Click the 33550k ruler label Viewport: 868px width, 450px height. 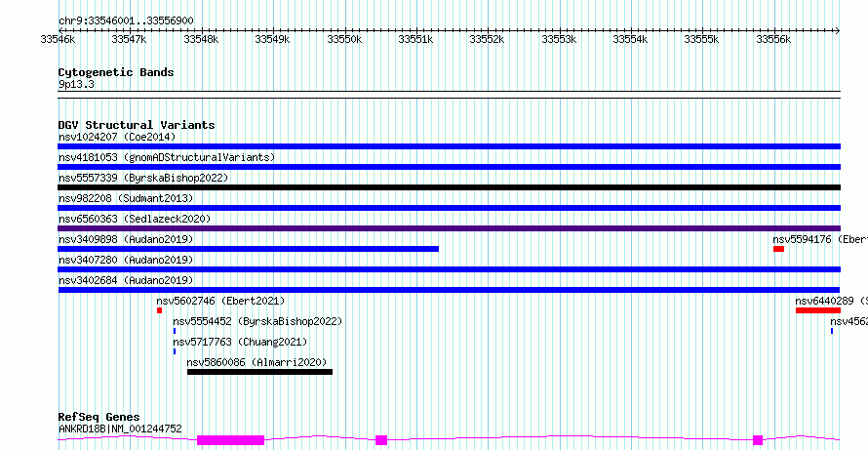point(344,39)
